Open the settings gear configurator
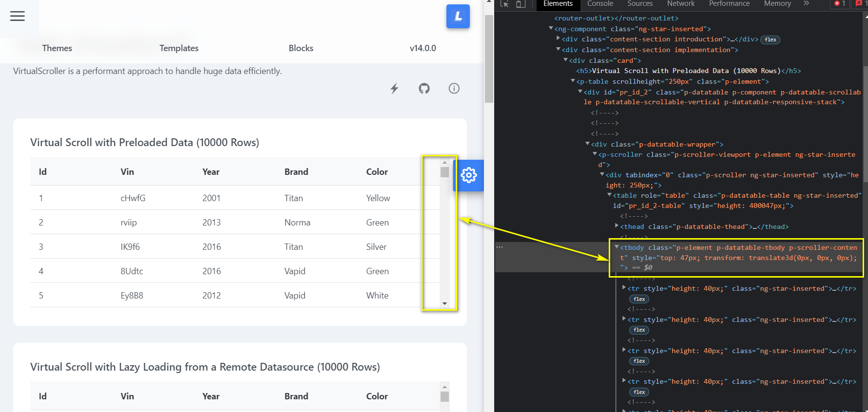The height and width of the screenshot is (412, 868). tap(469, 175)
